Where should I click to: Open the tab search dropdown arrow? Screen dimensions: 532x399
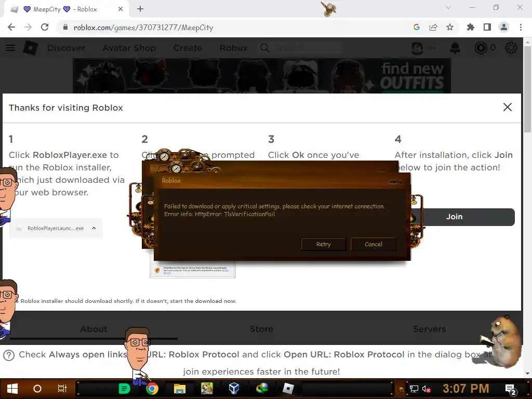(448, 7)
